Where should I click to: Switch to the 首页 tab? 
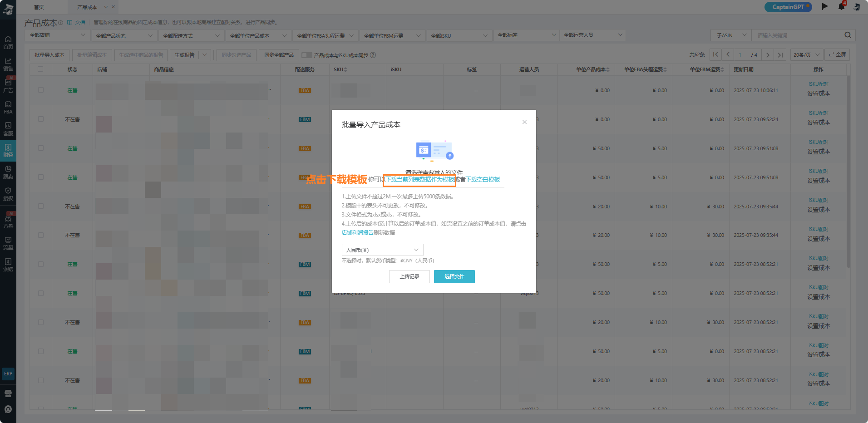tap(39, 7)
